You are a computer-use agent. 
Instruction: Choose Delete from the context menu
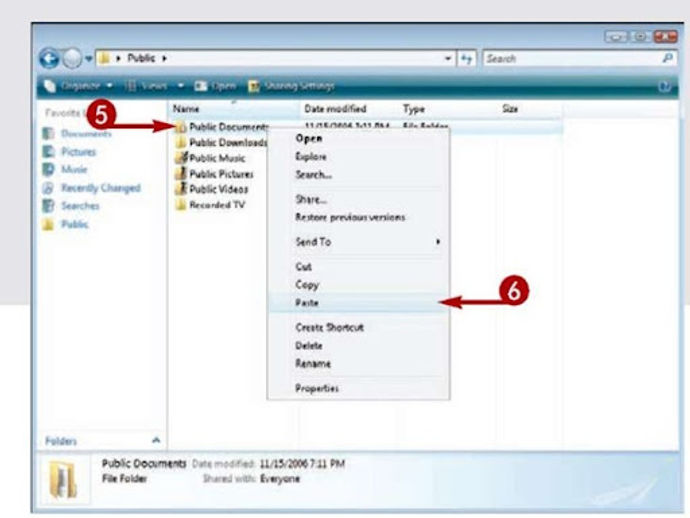pos(358,345)
